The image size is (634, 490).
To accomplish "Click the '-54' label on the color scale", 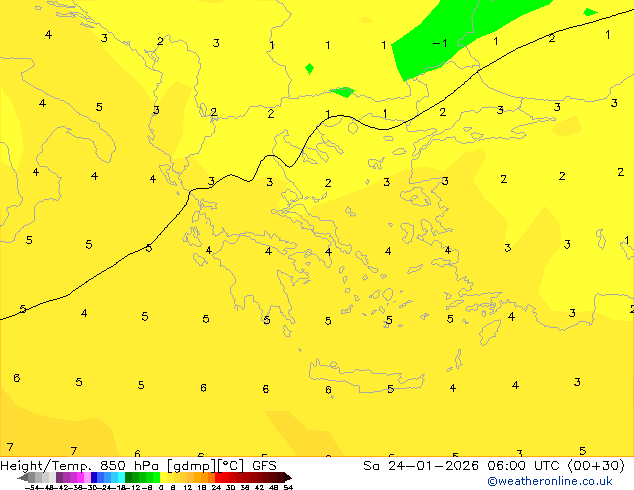I will pyautogui.click(x=32, y=487).
